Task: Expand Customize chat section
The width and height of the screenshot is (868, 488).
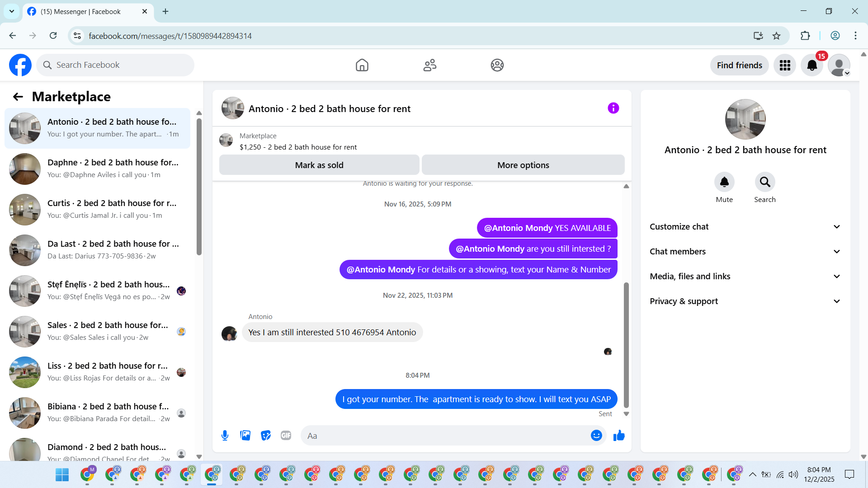Action: [745, 227]
